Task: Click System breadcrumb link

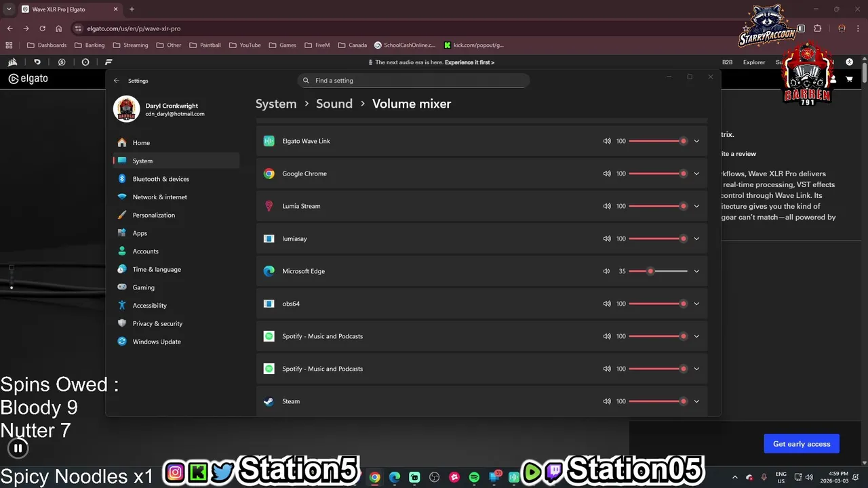Action: pyautogui.click(x=276, y=104)
